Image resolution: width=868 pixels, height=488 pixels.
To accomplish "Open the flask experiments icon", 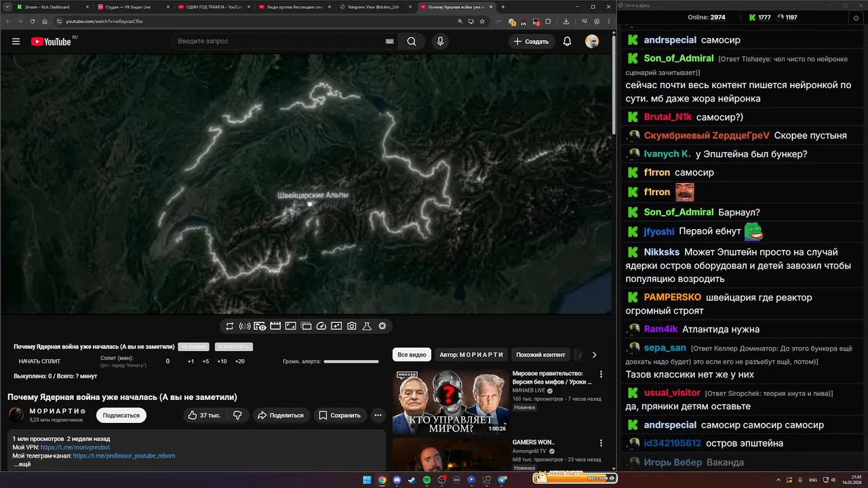I will [x=367, y=326].
